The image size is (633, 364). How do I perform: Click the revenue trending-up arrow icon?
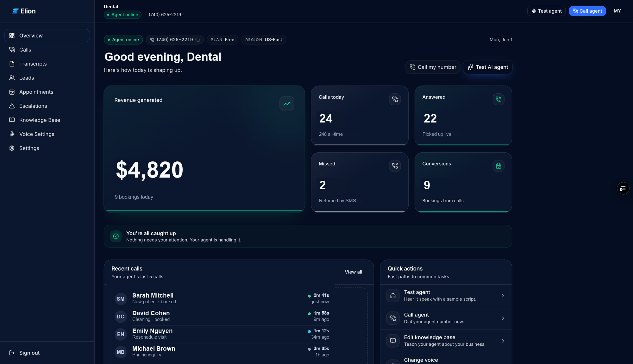coord(287,104)
